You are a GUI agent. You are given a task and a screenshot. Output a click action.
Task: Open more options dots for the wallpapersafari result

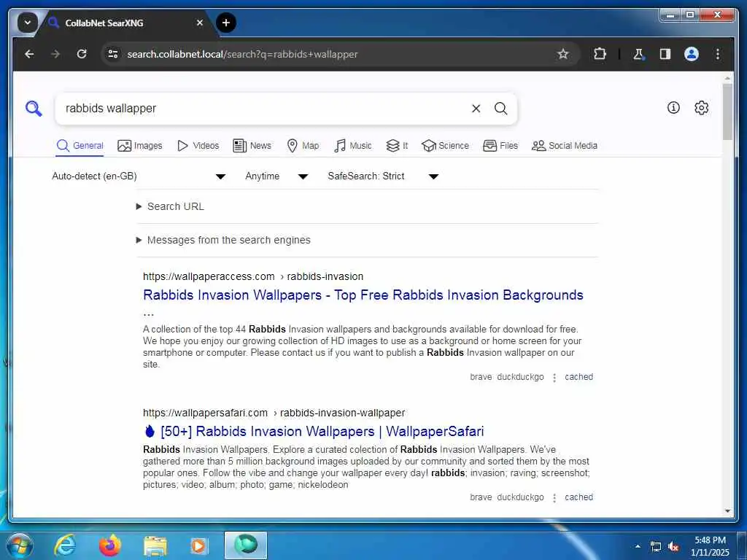coord(554,498)
